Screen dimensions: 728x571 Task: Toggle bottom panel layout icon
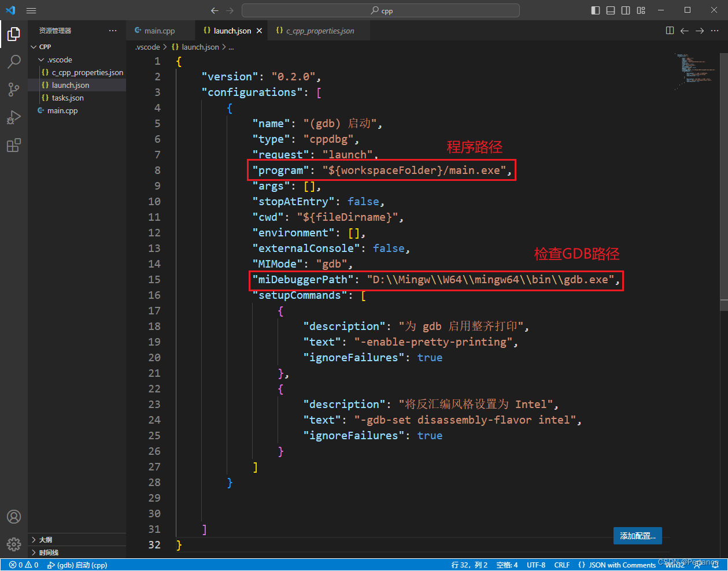(x=611, y=10)
